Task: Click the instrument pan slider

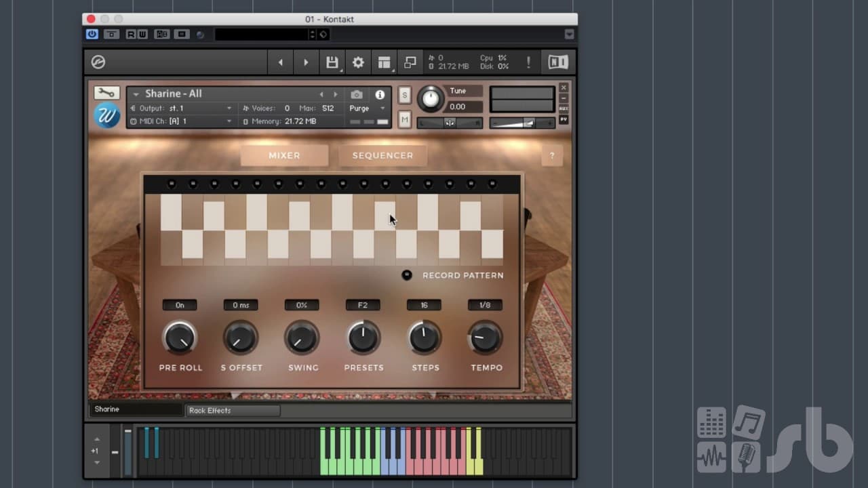Action: (450, 123)
